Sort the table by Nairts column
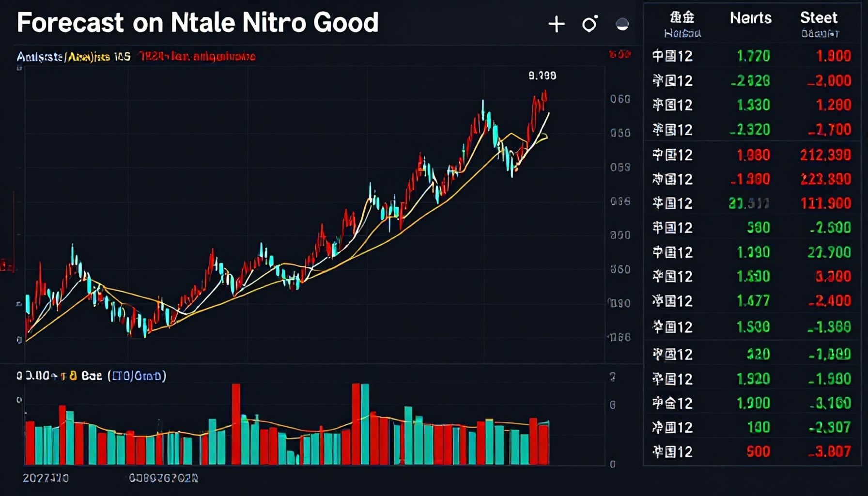868x496 pixels. tap(750, 18)
